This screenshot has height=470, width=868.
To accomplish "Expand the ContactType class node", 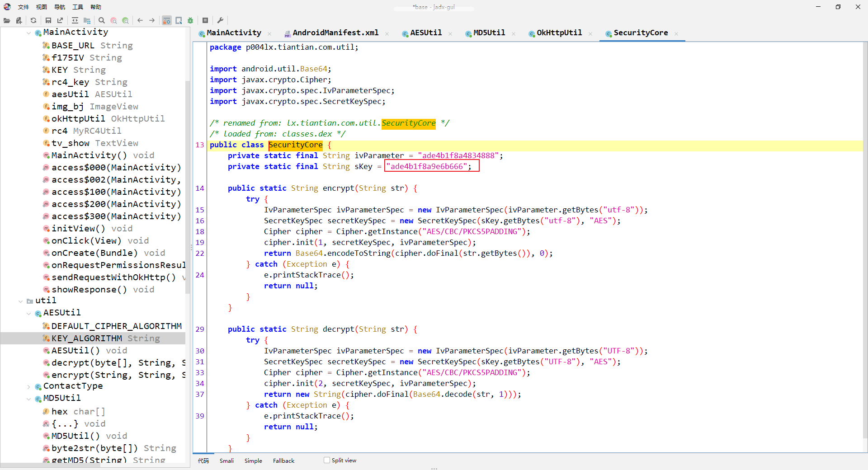I will point(29,386).
